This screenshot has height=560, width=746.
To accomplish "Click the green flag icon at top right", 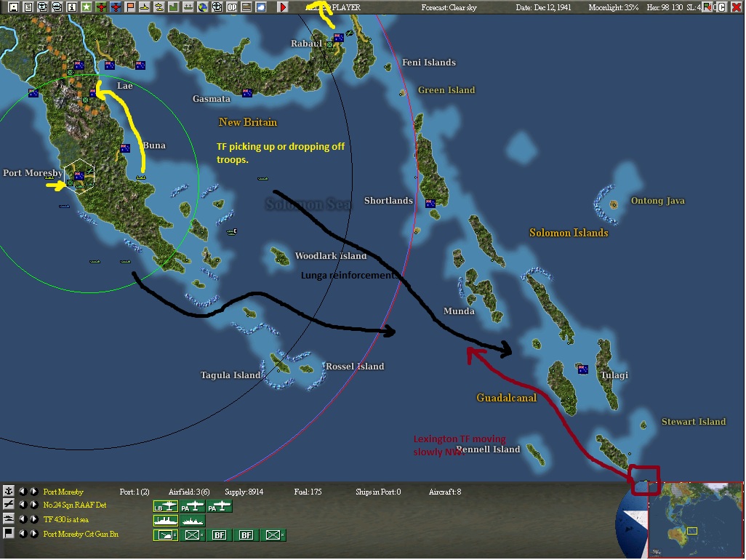I will (x=708, y=7).
